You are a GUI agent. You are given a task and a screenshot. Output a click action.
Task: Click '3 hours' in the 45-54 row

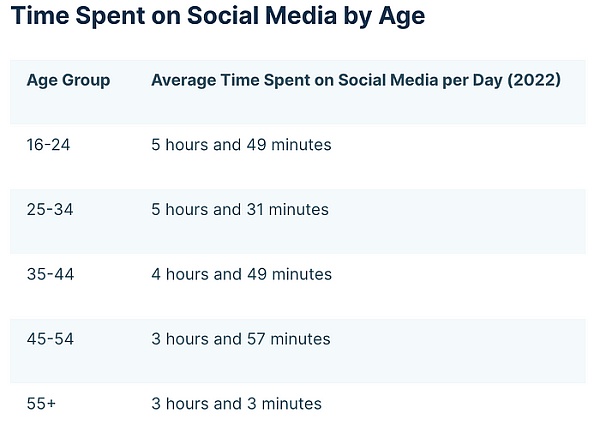(180, 339)
